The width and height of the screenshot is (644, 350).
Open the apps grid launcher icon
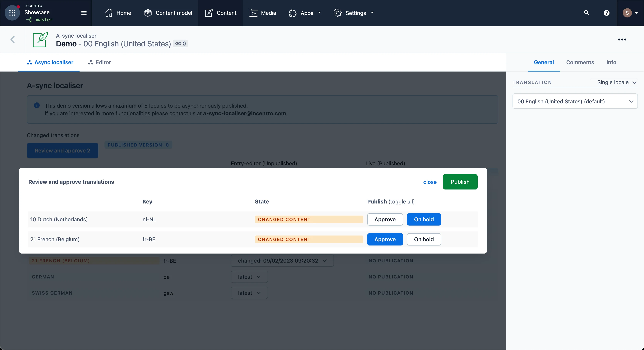(12, 13)
